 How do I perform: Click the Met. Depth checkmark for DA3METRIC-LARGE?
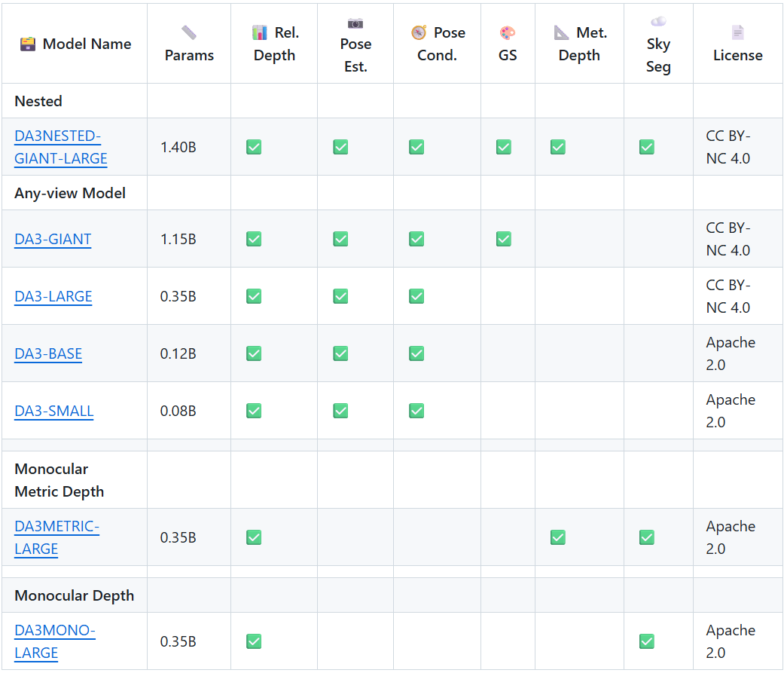point(557,537)
